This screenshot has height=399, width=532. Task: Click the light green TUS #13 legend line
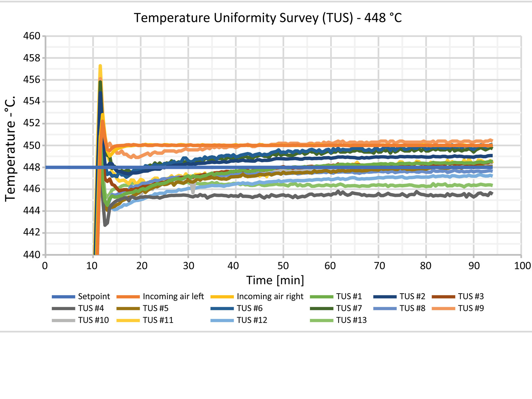[322, 321]
